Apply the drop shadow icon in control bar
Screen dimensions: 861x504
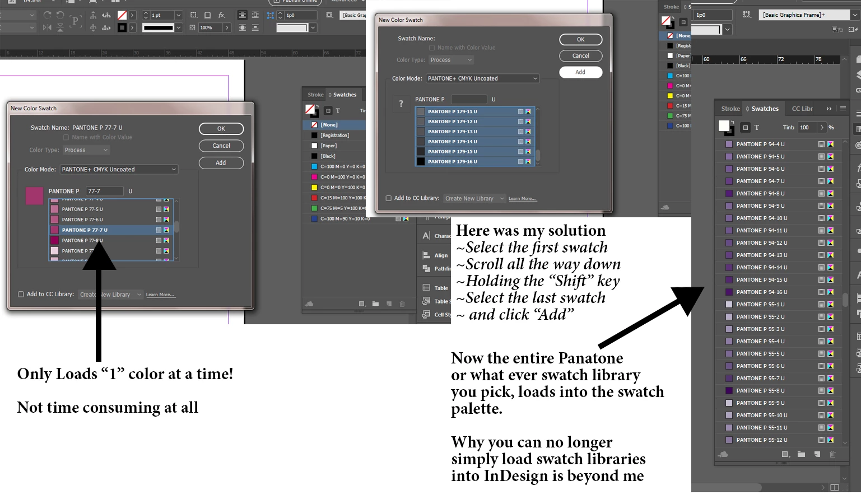(x=207, y=15)
